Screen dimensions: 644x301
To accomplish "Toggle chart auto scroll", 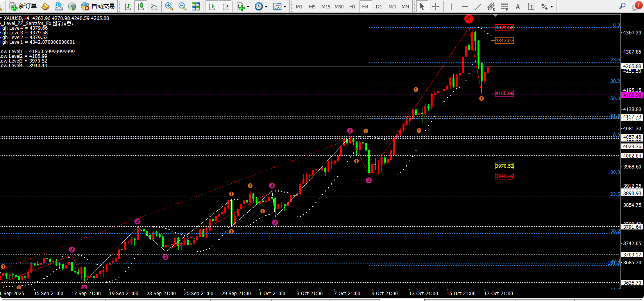I will (x=212, y=6).
